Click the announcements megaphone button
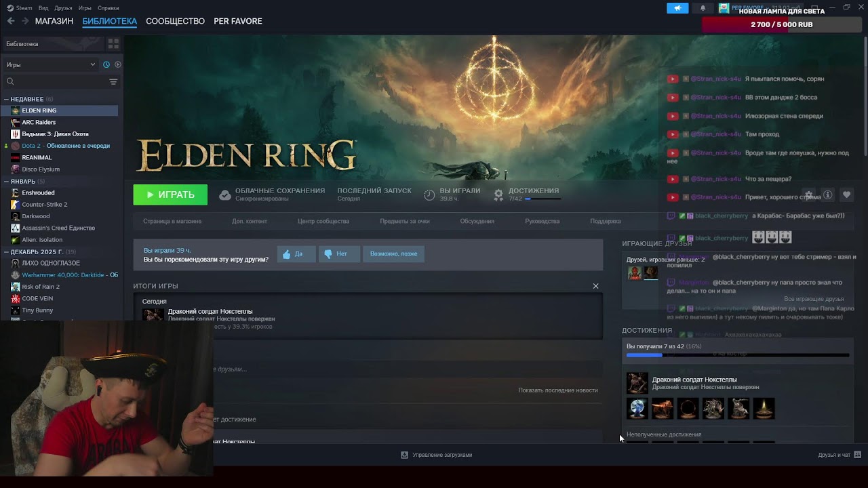Viewport: 868px width, 488px height. tap(677, 8)
